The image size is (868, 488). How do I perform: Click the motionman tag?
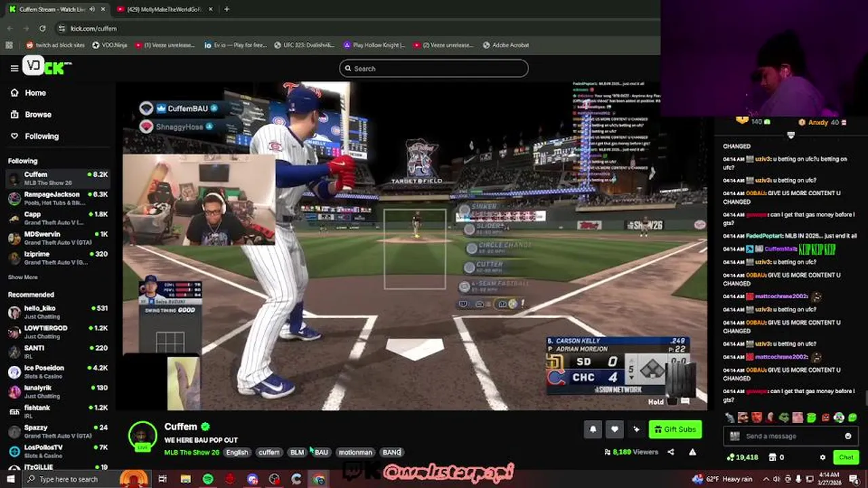[355, 452]
